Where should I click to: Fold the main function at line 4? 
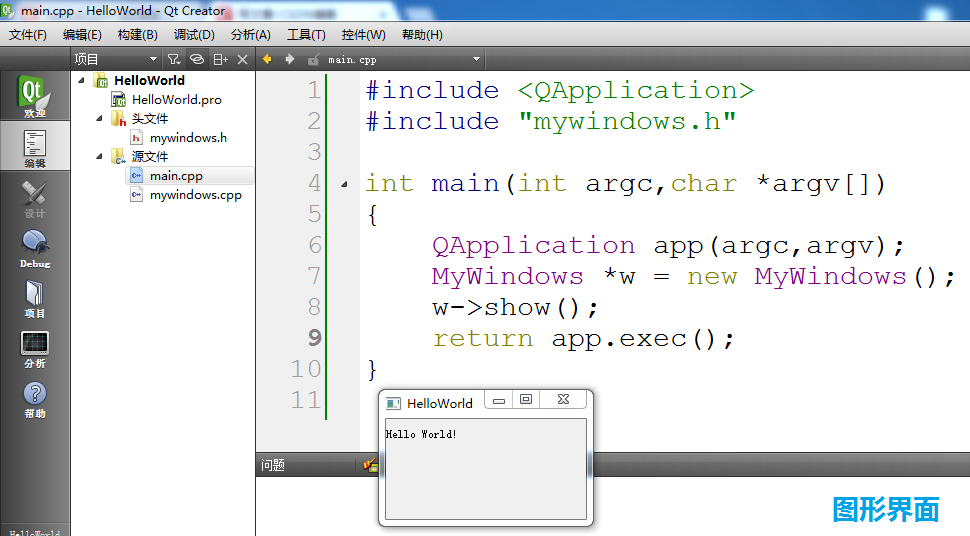345,184
